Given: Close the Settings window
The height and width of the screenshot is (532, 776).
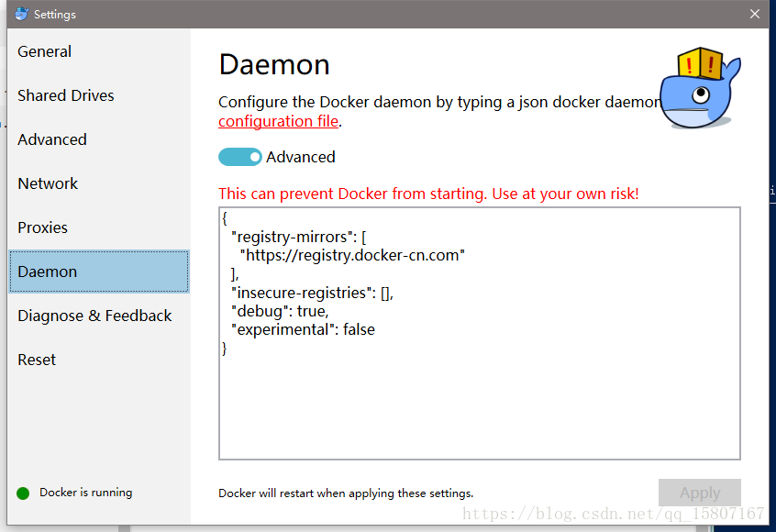Looking at the screenshot, I should tap(754, 14).
